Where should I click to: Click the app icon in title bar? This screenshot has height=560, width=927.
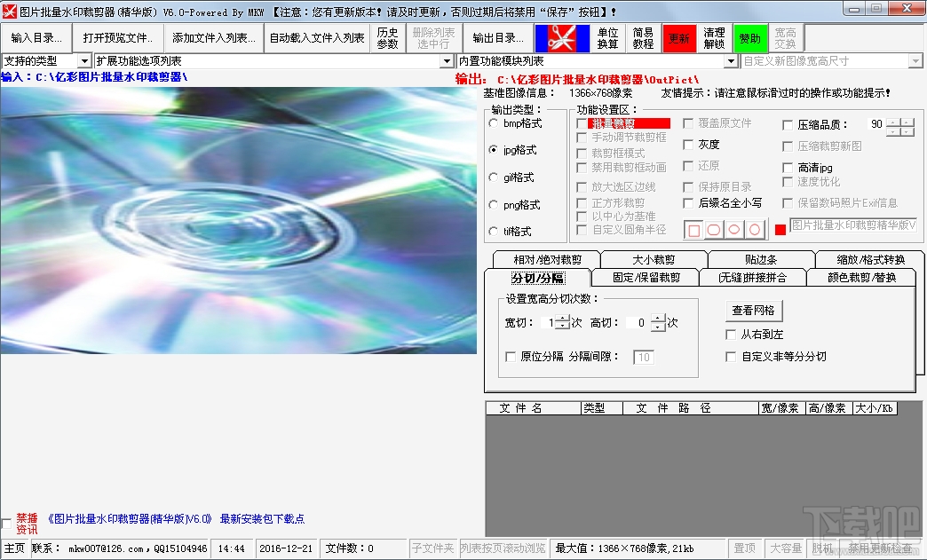pyautogui.click(x=10, y=11)
